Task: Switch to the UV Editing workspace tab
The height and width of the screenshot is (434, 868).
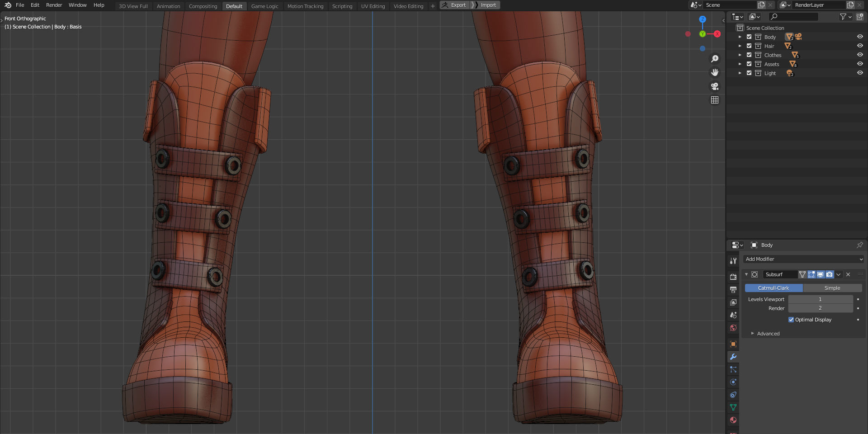Action: (373, 6)
